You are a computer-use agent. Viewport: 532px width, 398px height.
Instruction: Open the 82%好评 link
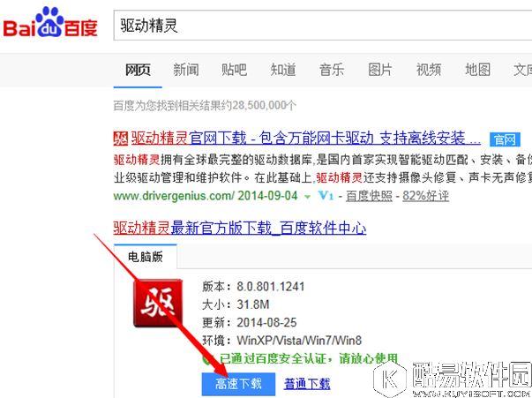tap(425, 196)
